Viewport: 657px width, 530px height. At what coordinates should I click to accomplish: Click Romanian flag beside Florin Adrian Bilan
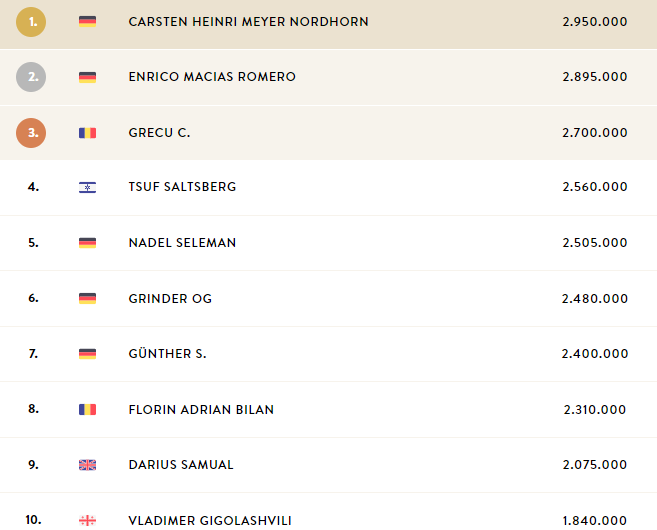[87, 410]
